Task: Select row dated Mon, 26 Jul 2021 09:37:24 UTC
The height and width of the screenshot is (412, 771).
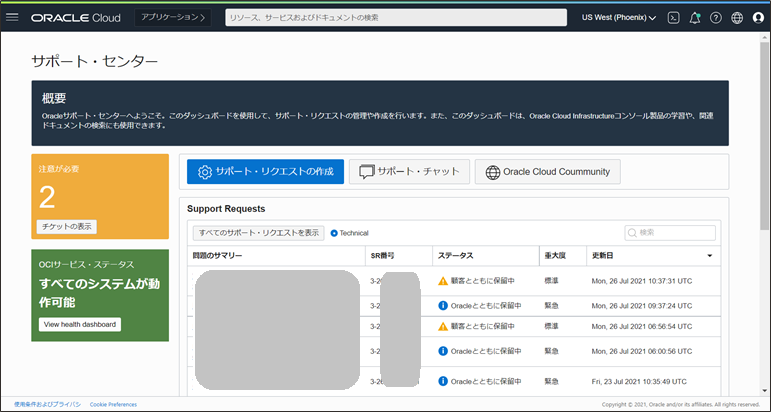Action: (454, 306)
